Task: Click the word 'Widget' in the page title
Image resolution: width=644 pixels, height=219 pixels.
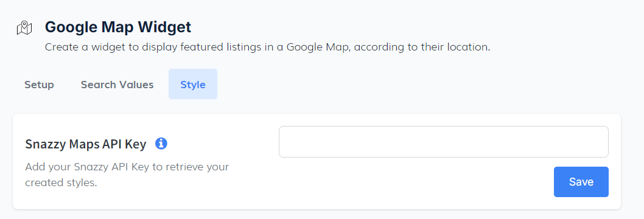Action: click(164, 27)
